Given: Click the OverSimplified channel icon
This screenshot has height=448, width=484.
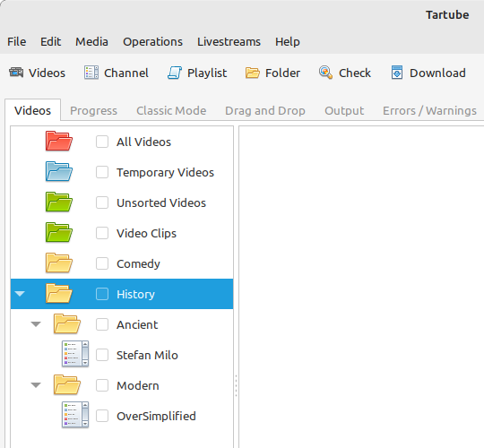Looking at the screenshot, I should click(x=75, y=415).
